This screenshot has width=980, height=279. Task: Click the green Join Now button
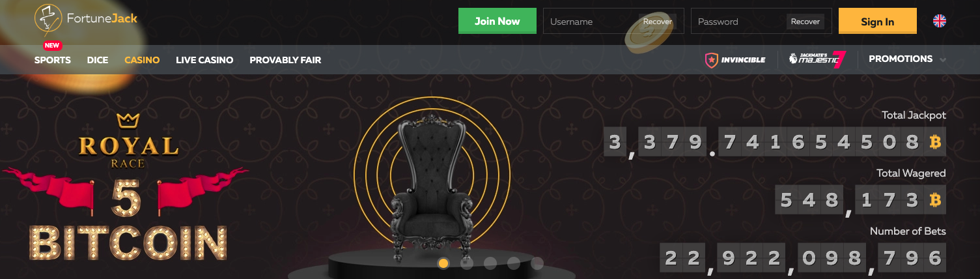coord(497,21)
